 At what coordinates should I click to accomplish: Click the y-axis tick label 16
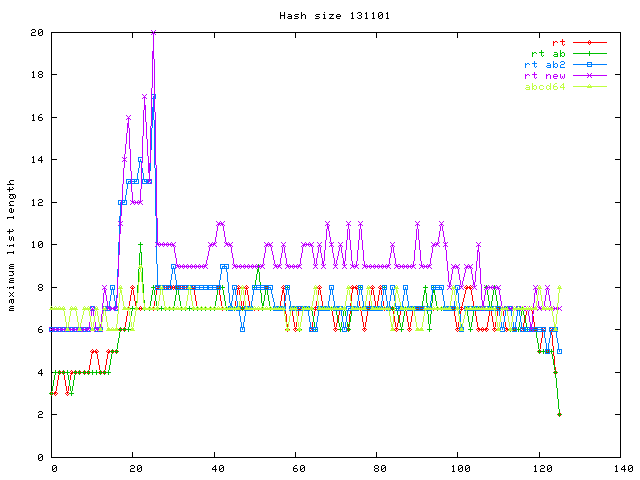[37, 118]
